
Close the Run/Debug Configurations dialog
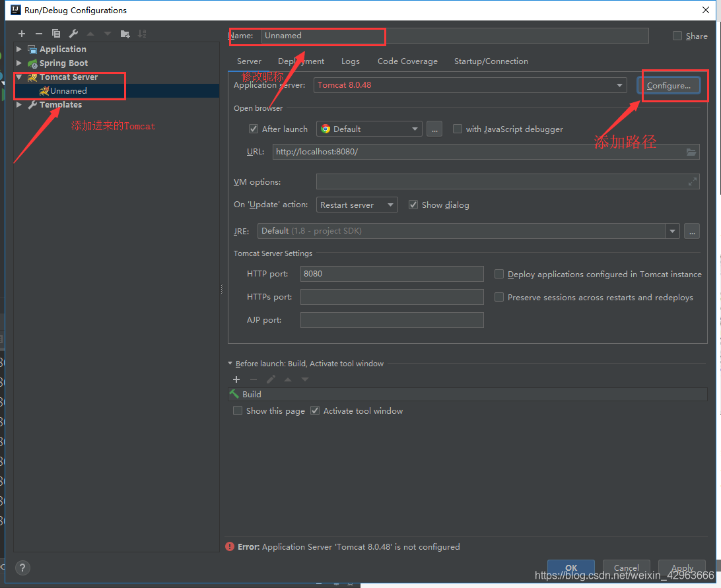[x=706, y=10]
